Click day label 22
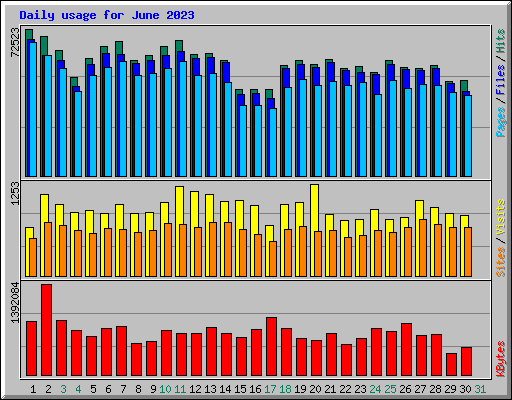 (345, 389)
